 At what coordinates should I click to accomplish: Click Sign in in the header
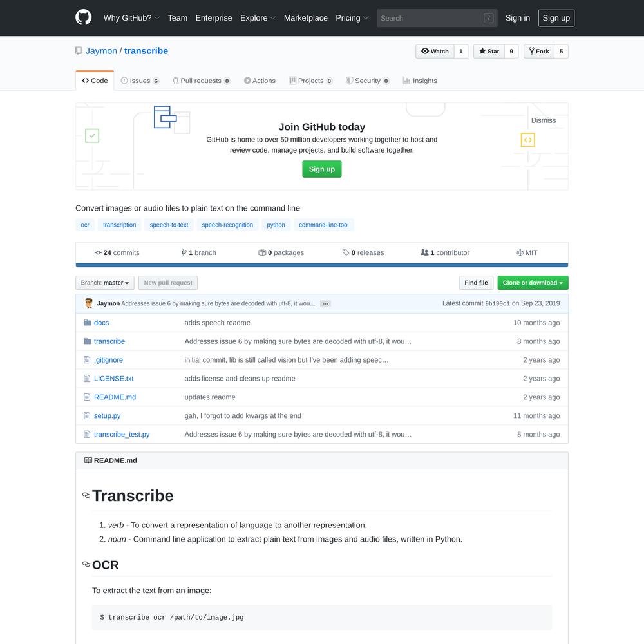coord(518,18)
